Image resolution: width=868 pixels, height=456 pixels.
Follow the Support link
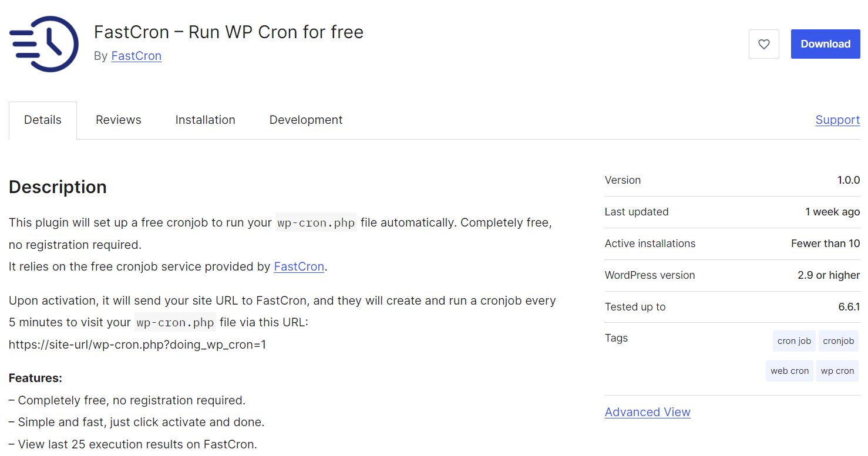pos(837,120)
